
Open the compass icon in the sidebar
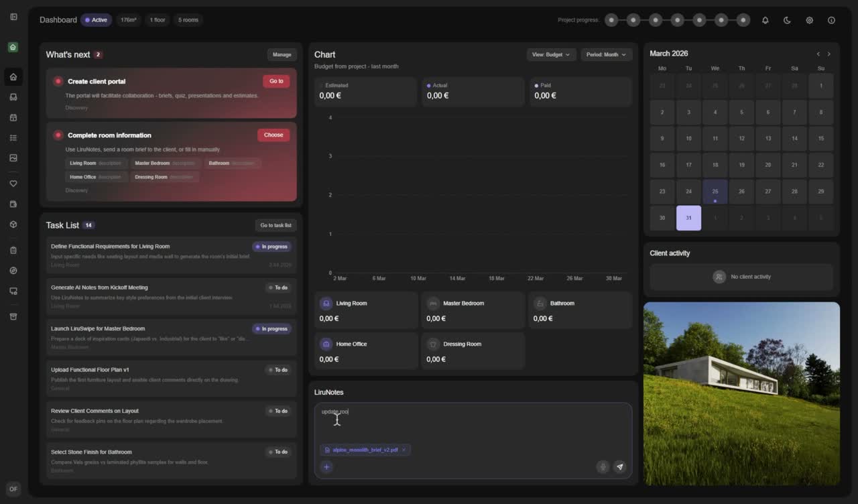coord(13,271)
